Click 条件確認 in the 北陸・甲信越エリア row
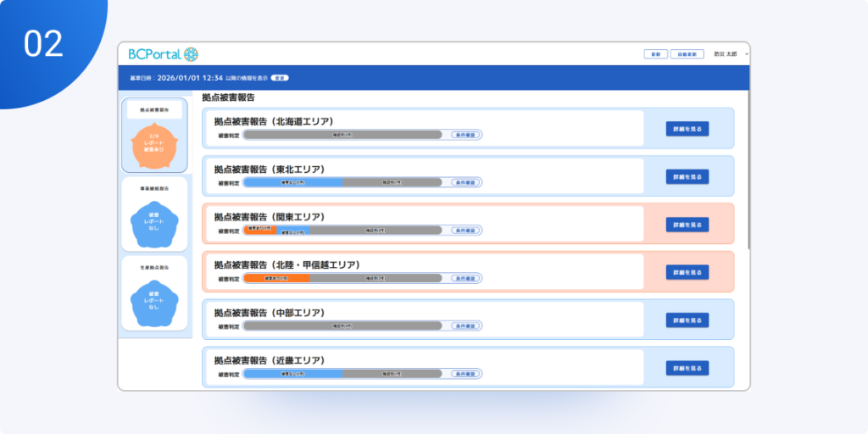868x434 pixels. tap(465, 278)
